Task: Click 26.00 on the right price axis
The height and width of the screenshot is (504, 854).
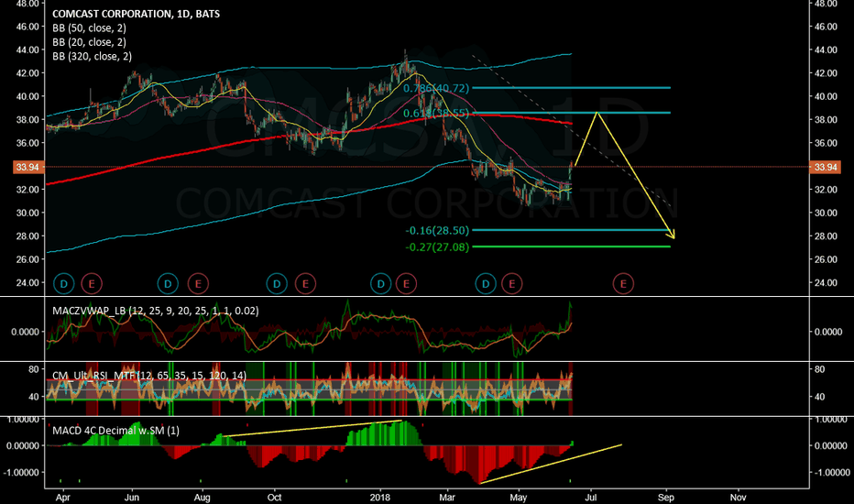Action: pos(826,259)
